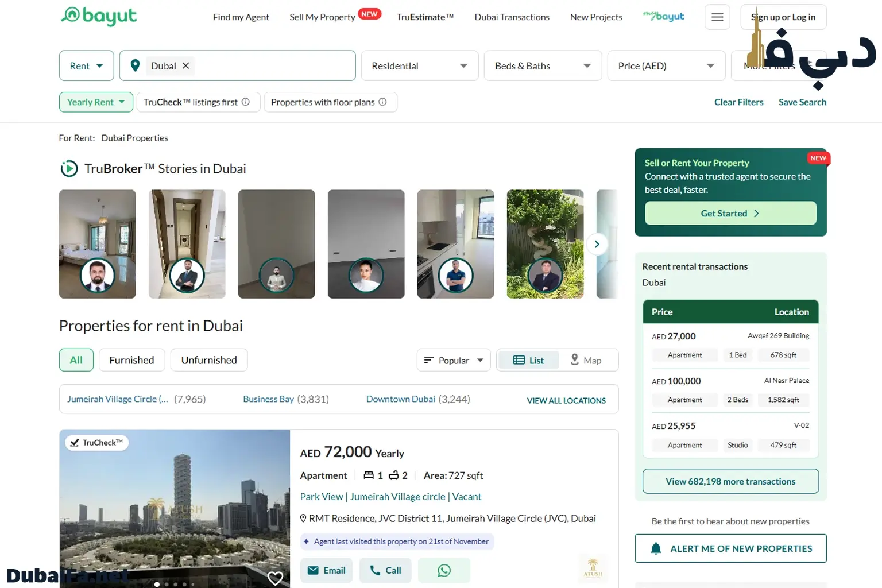882x588 pixels.
Task: Save listing with heart icon
Action: click(275, 578)
